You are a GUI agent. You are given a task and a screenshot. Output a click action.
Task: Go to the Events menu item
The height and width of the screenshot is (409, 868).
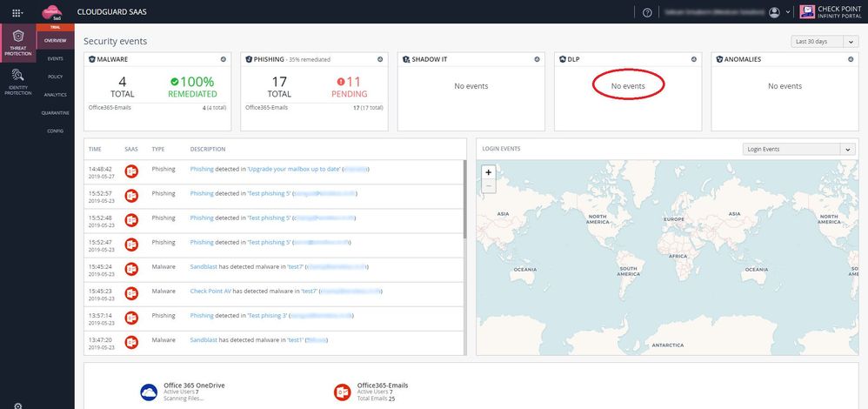pos(55,58)
